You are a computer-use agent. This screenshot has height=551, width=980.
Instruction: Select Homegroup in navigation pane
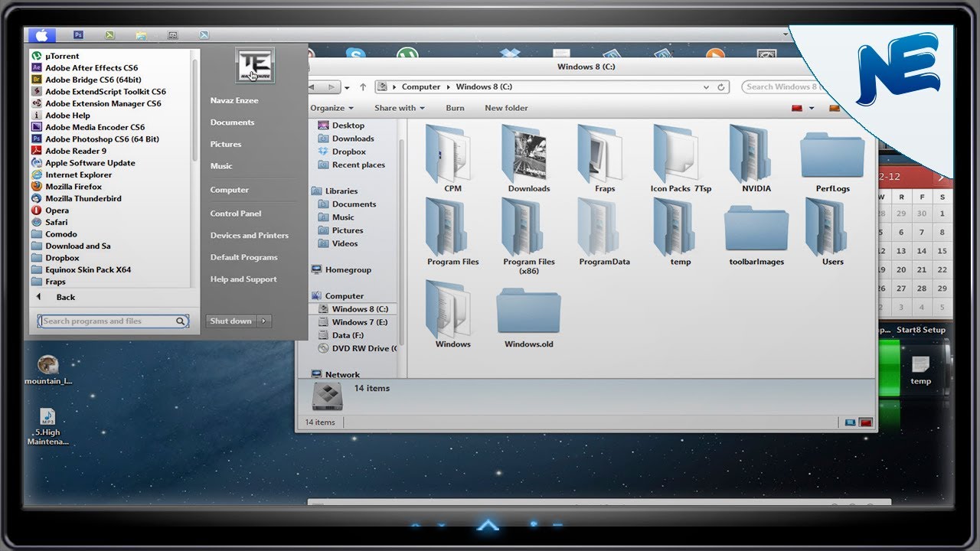341,270
